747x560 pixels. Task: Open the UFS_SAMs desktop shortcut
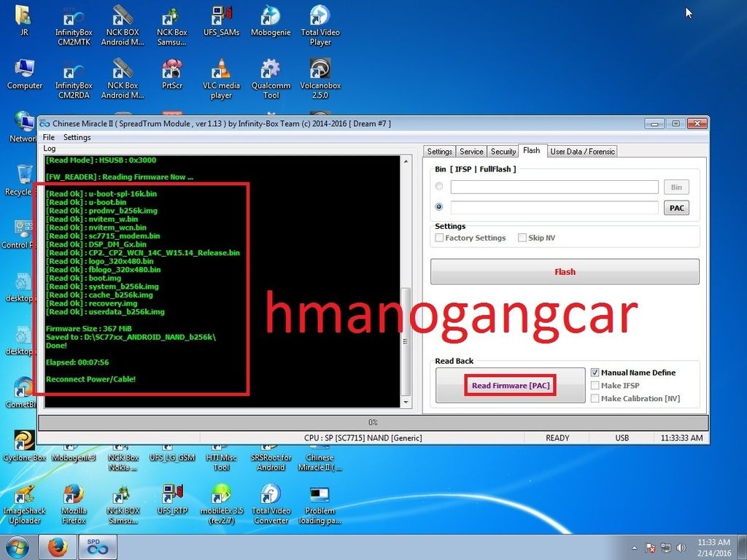click(x=220, y=18)
